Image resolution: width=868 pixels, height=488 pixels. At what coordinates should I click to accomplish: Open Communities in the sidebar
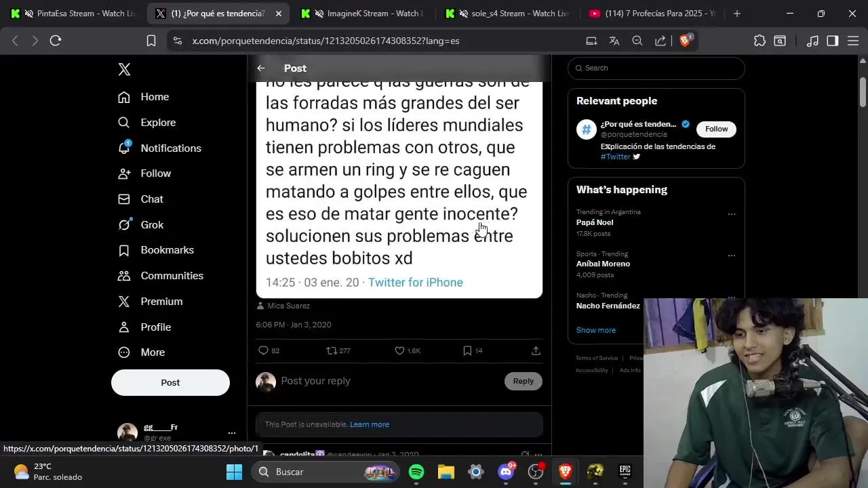161,276
